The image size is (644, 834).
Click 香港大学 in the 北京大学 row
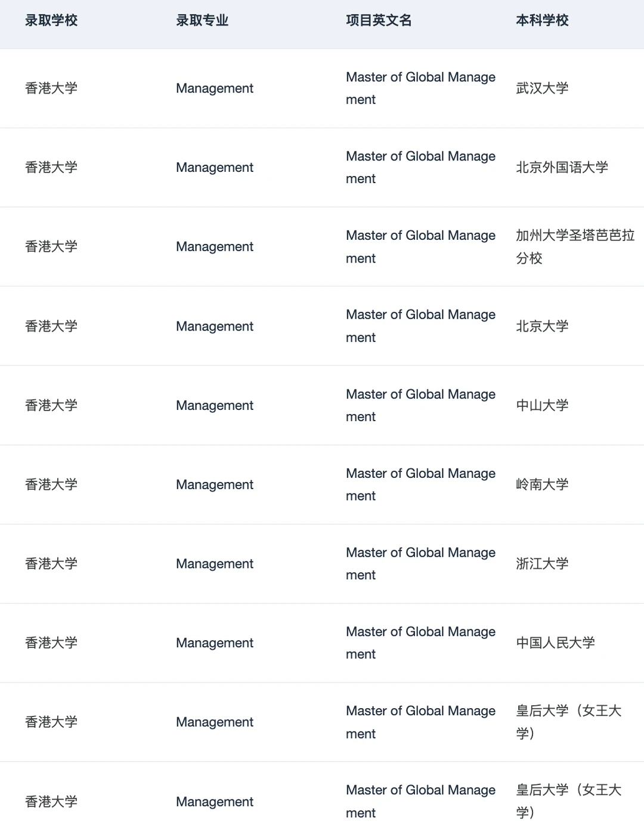(x=51, y=326)
